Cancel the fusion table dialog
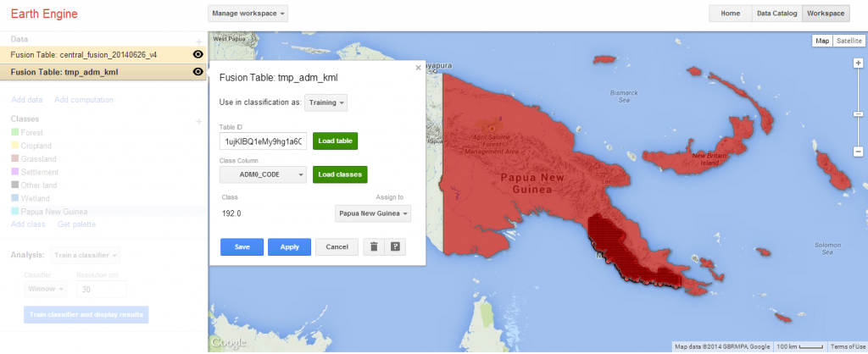Screen dimensions: 868x354 pyautogui.click(x=337, y=247)
